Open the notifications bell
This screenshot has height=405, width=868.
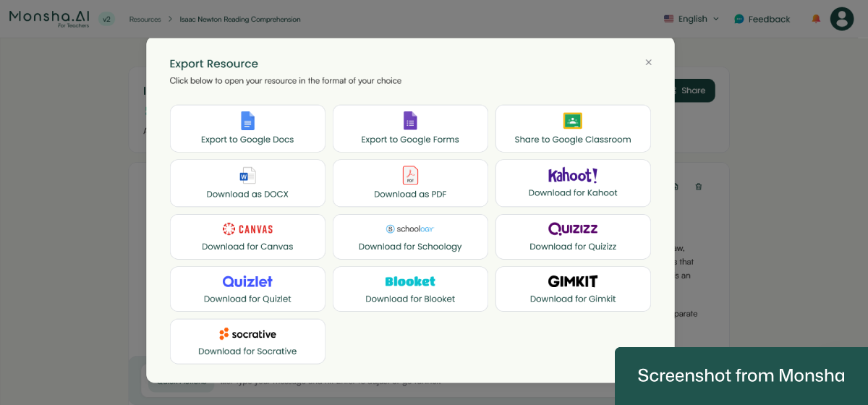(816, 19)
